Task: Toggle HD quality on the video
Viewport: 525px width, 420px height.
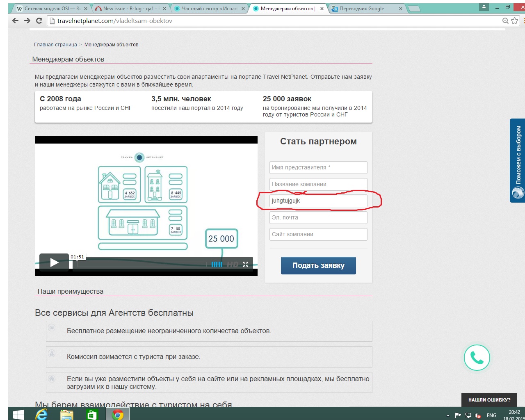Action: pyautogui.click(x=233, y=265)
